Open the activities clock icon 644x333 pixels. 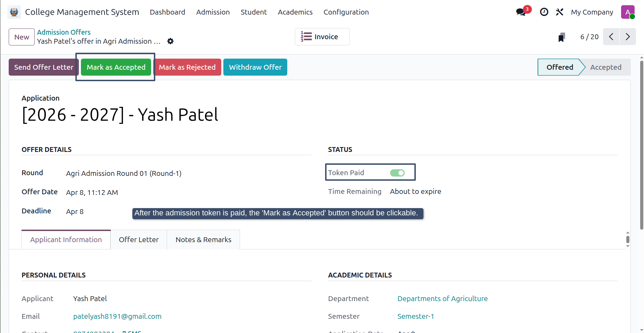pos(544,12)
